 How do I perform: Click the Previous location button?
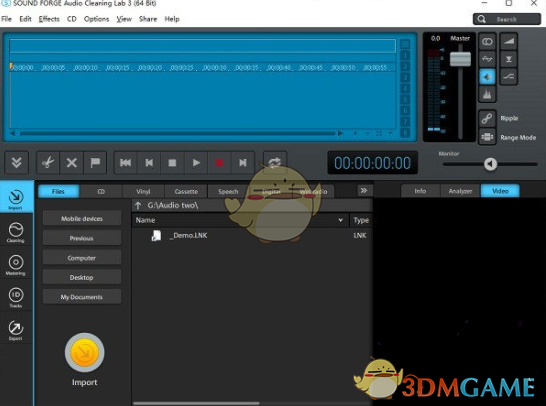tap(82, 238)
